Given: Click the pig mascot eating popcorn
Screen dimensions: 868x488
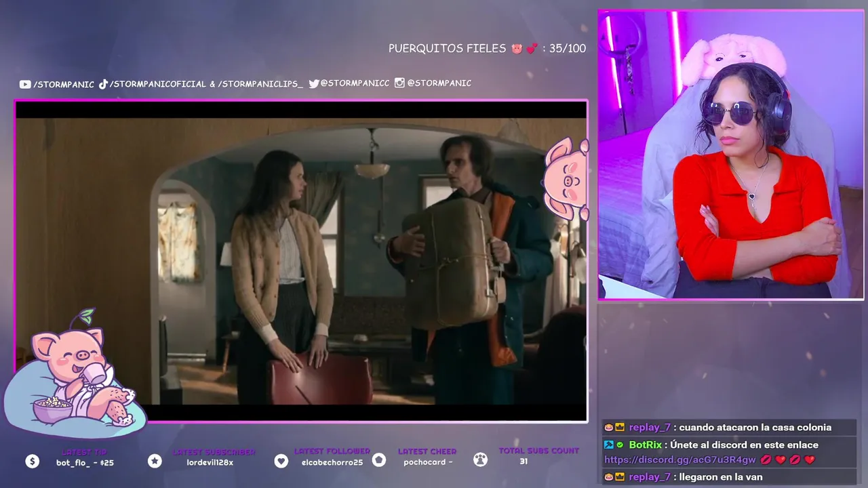Looking at the screenshot, I should pos(75,373).
